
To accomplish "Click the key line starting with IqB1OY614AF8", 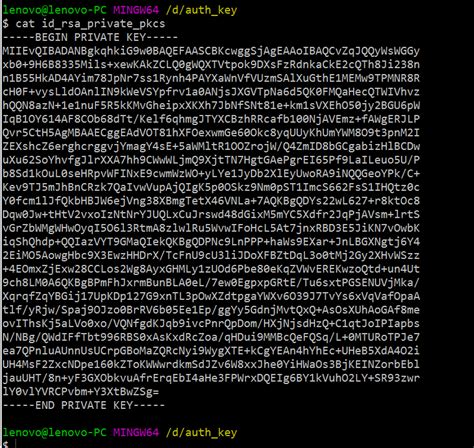I will (x=211, y=119).
